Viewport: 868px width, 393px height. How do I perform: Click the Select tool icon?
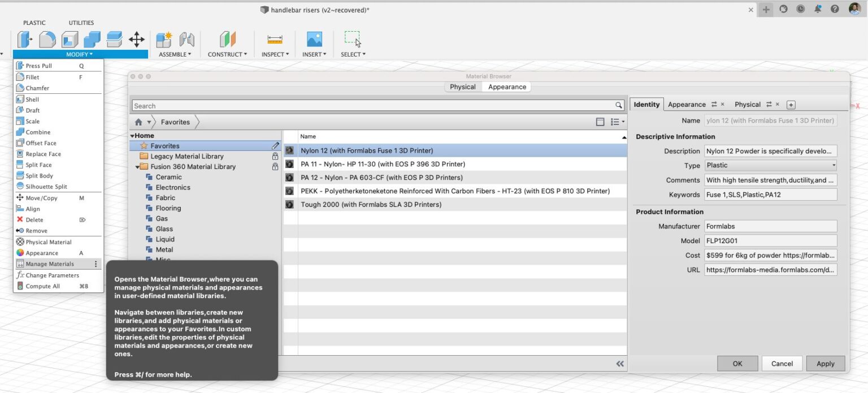pos(353,40)
